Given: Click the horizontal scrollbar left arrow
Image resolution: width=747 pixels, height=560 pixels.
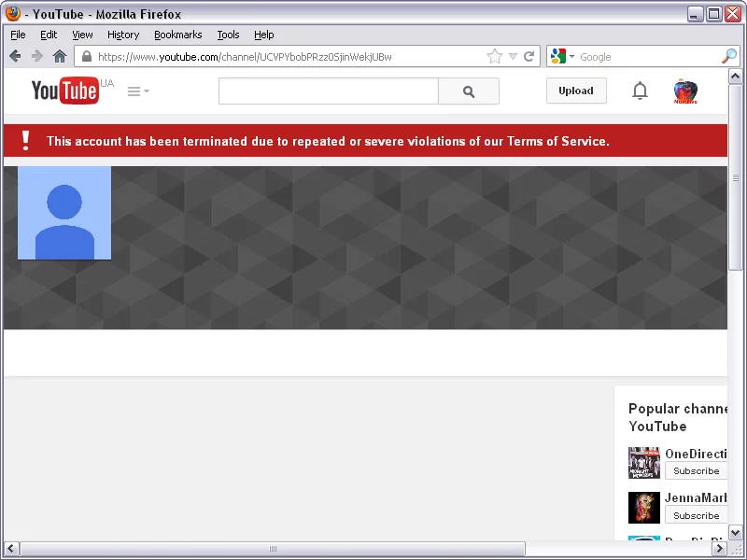Looking at the screenshot, I should click(x=11, y=549).
